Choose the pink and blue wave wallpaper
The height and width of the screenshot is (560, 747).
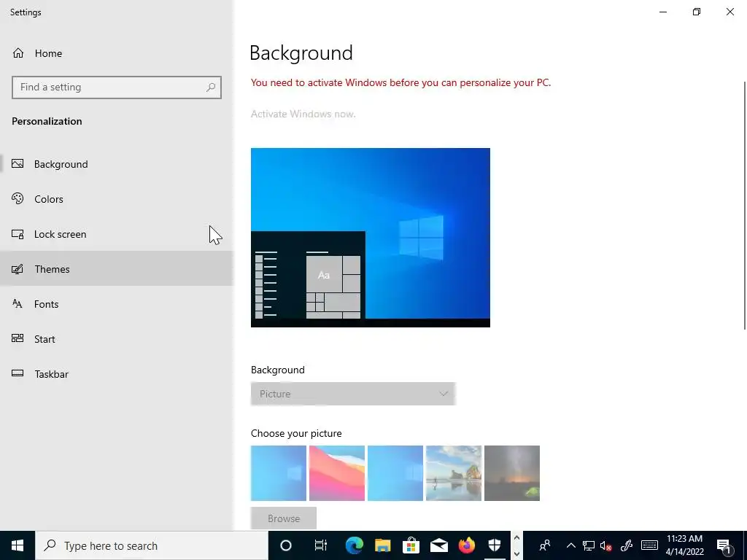point(337,473)
